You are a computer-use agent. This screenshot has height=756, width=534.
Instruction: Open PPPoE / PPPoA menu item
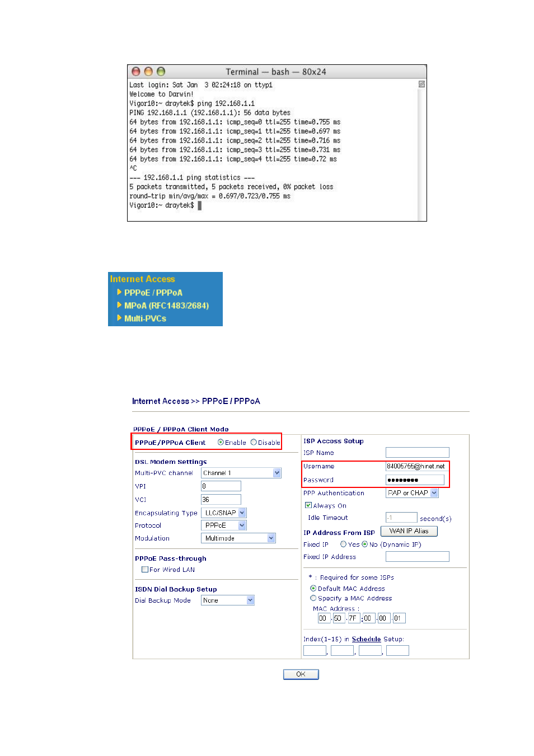point(153,293)
